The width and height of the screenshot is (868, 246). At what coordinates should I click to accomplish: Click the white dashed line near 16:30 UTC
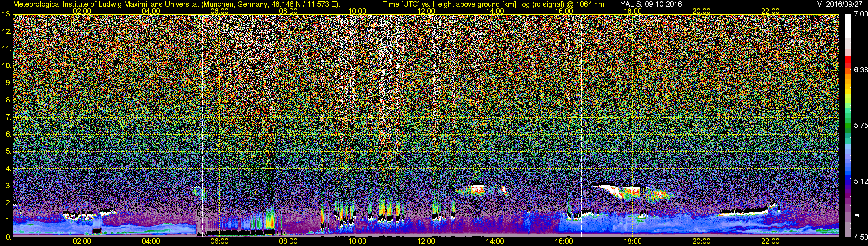581,126
